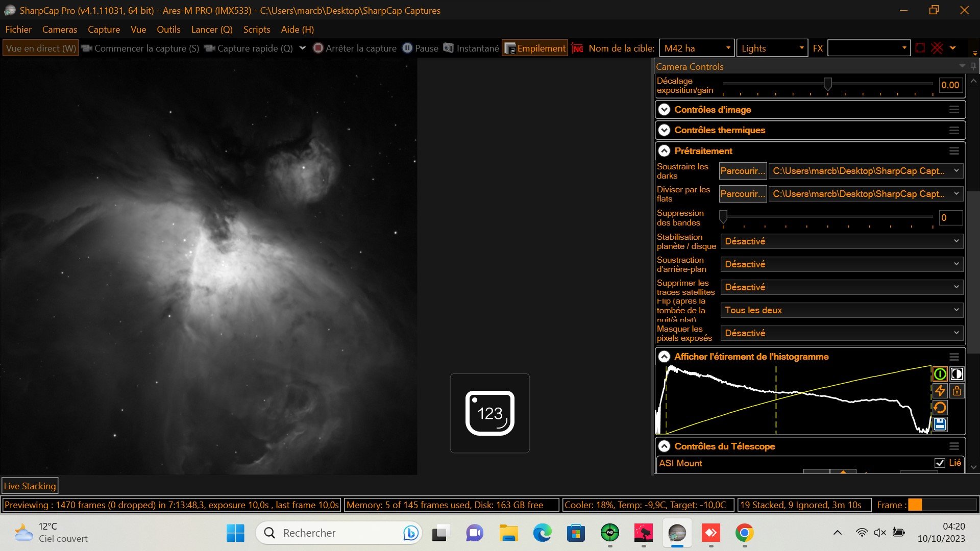
Task: Open the Aide (H) menu
Action: (x=298, y=30)
